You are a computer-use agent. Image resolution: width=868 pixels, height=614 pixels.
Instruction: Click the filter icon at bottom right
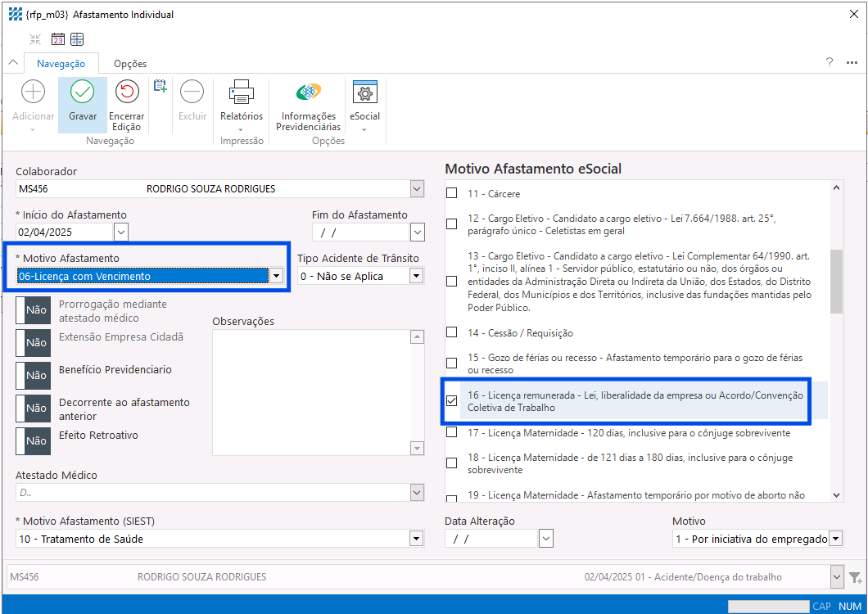(856, 577)
